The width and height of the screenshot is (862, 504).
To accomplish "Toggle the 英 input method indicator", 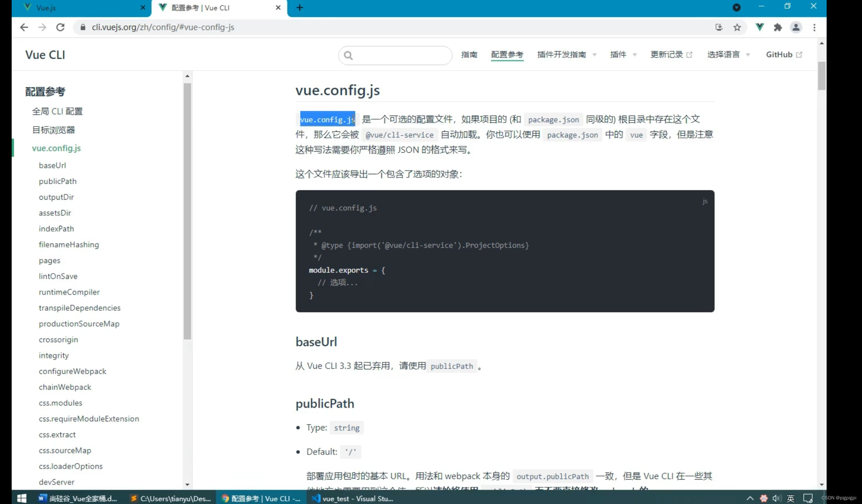I will 790,498.
